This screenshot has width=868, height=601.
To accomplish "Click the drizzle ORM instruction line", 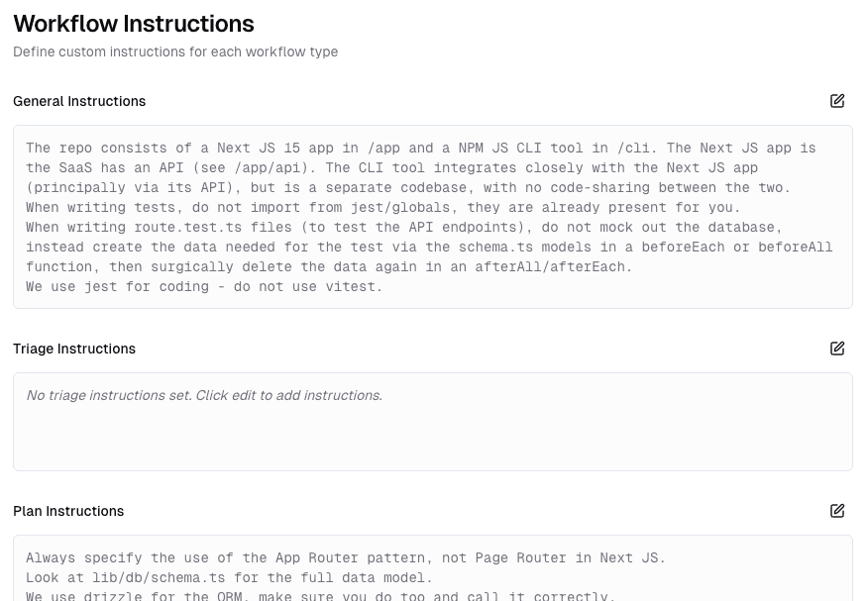I will pyautogui.click(x=320, y=596).
